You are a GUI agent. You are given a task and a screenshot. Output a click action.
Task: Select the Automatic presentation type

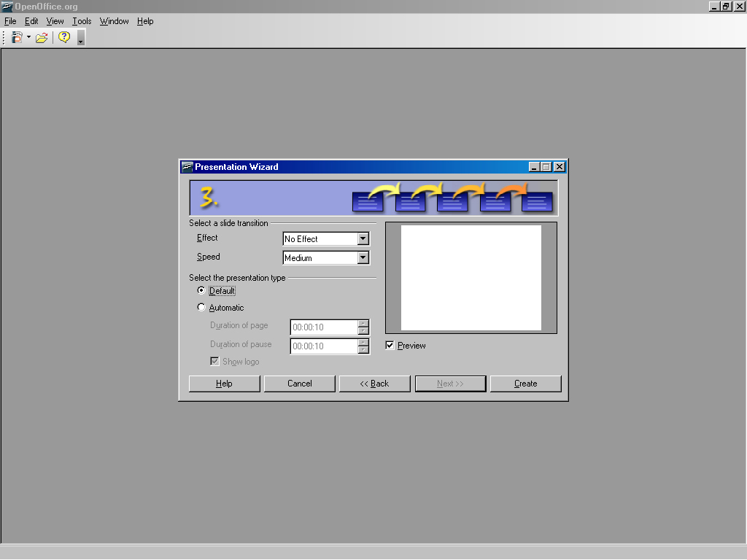point(201,308)
